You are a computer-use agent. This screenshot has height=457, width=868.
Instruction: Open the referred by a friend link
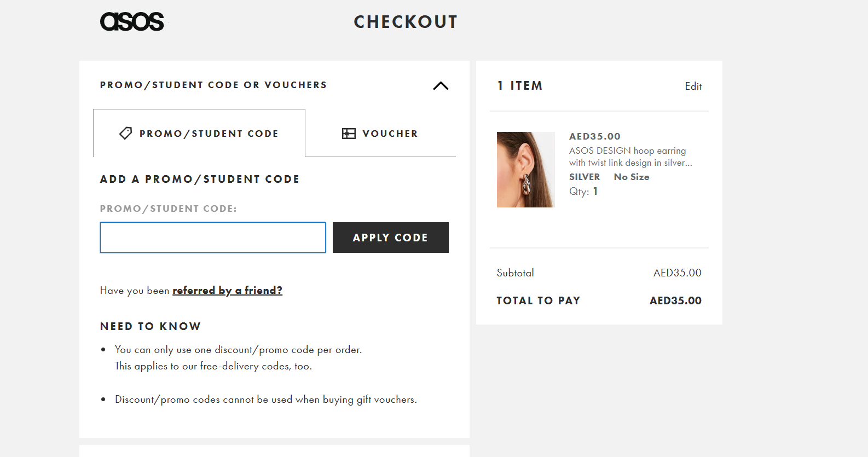point(227,291)
